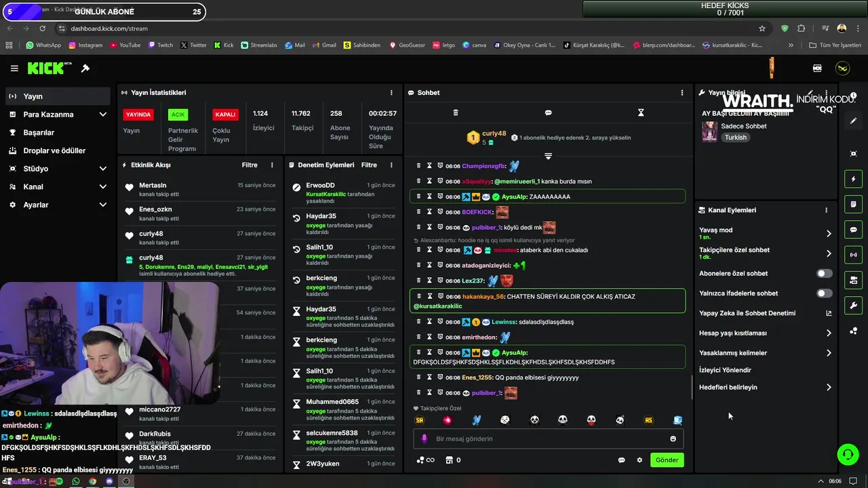Select Yayın in left sidebar
868x488 pixels.
point(58,96)
